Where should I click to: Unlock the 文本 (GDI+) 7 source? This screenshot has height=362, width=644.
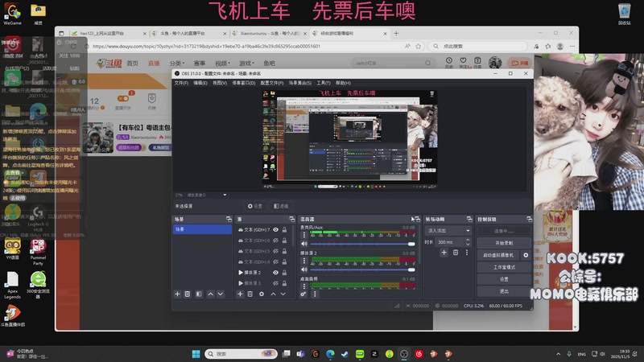click(284, 230)
